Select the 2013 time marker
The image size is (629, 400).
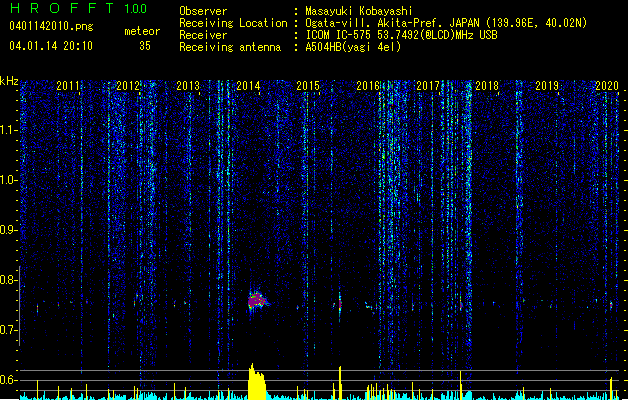[x=188, y=86]
